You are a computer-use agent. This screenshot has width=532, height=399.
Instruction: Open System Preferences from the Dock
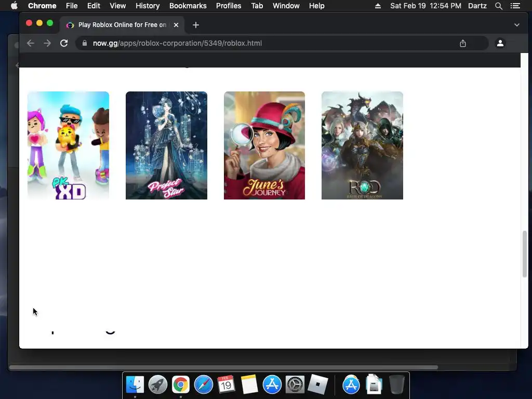click(295, 385)
